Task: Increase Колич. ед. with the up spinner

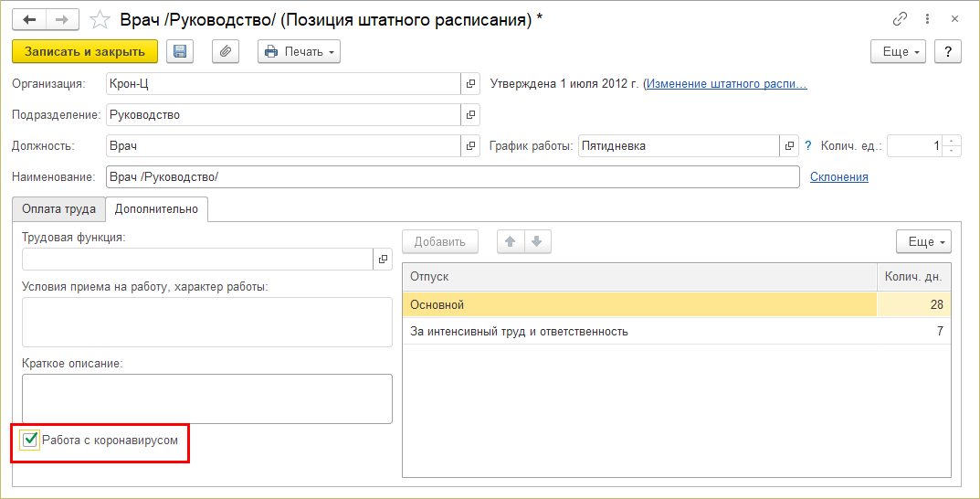Action: pyautogui.click(x=953, y=141)
